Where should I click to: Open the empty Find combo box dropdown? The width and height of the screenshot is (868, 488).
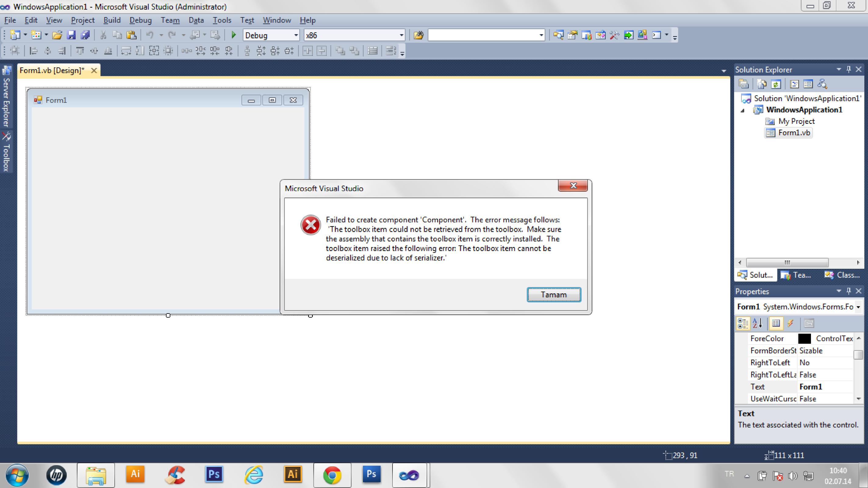[541, 35]
